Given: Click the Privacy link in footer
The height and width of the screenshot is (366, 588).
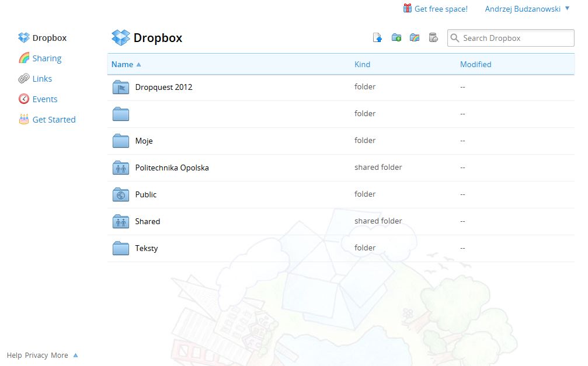Looking at the screenshot, I should tap(36, 355).
